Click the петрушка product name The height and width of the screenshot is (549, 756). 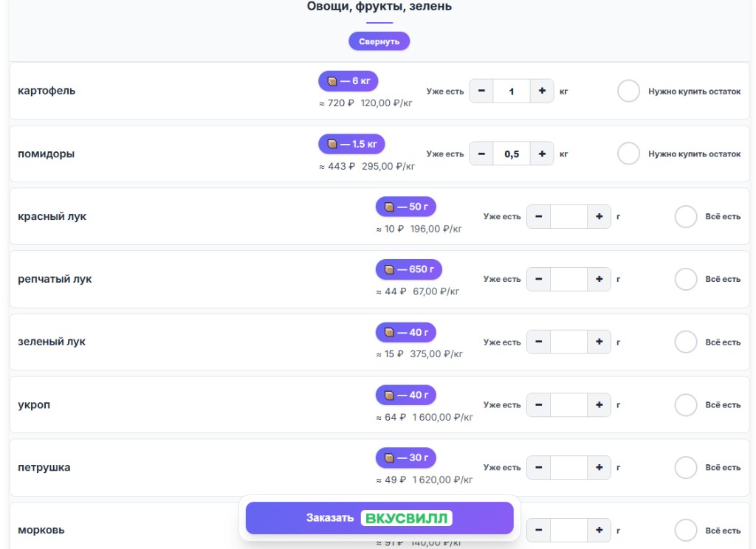44,468
